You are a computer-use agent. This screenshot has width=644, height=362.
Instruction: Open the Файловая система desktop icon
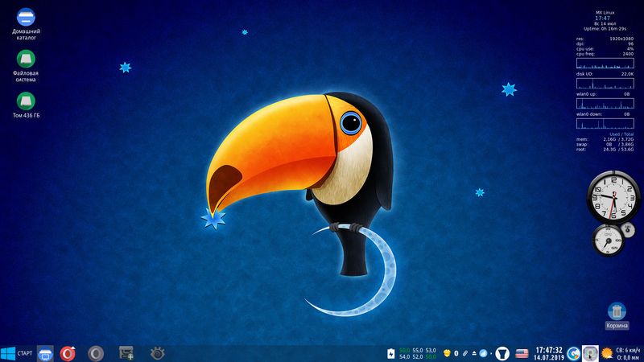tap(26, 66)
